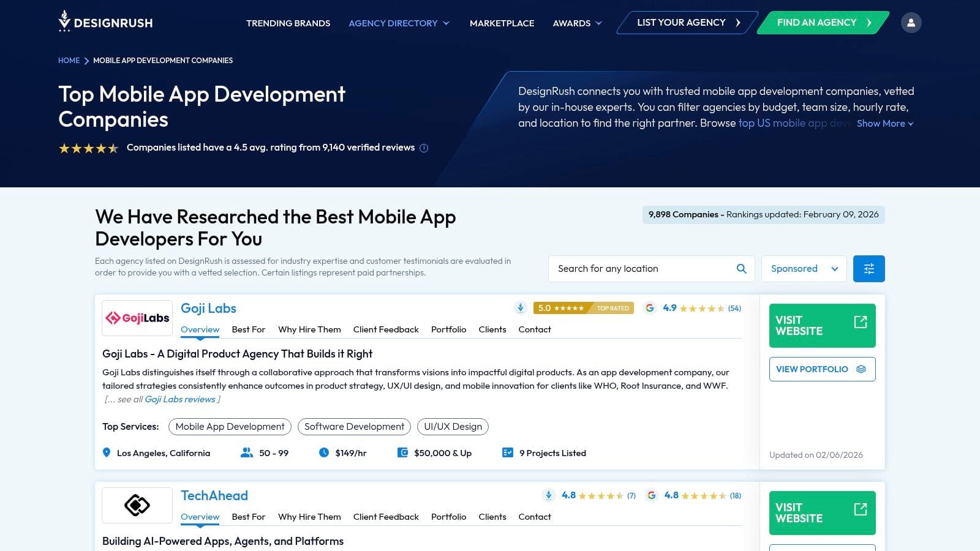Click the projects listed icon
This screenshot has height=551, width=980.
coord(508,453)
